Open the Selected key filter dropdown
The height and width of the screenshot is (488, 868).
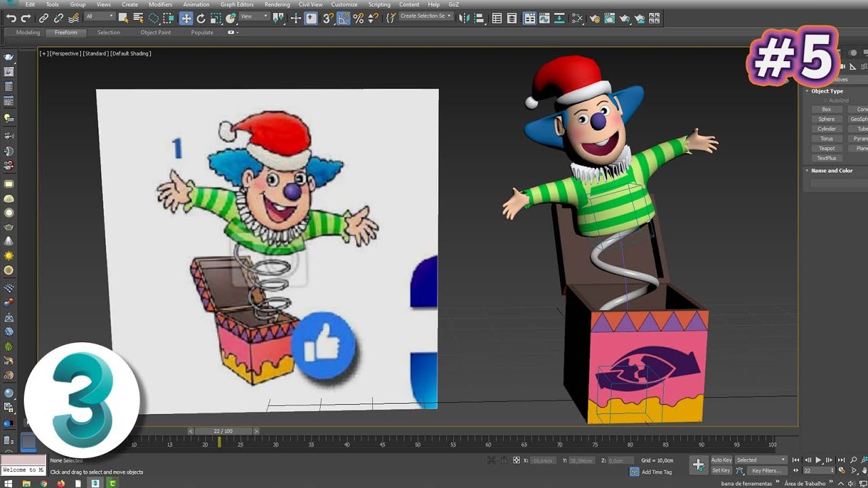coord(761,460)
